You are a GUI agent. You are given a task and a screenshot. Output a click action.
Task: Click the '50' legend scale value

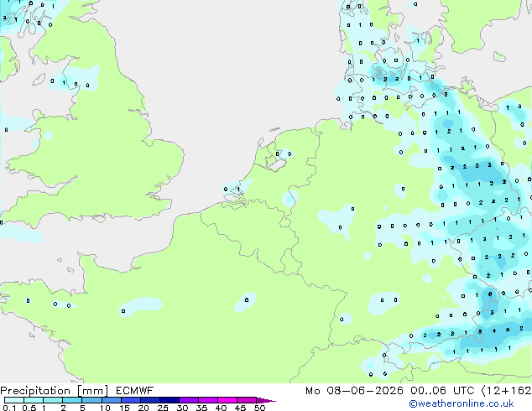(259, 408)
